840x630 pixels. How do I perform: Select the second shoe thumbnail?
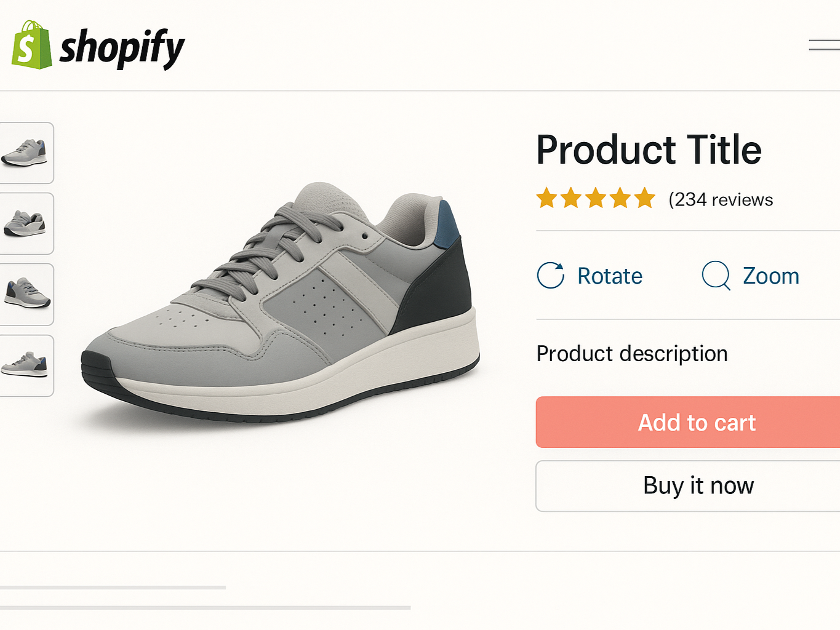point(25,224)
